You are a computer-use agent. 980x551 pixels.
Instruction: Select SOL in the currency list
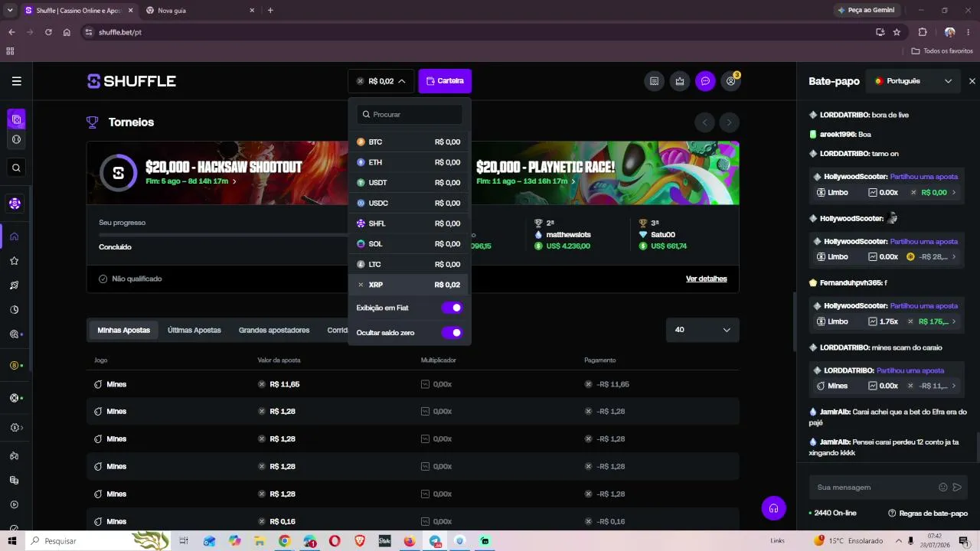pos(409,244)
